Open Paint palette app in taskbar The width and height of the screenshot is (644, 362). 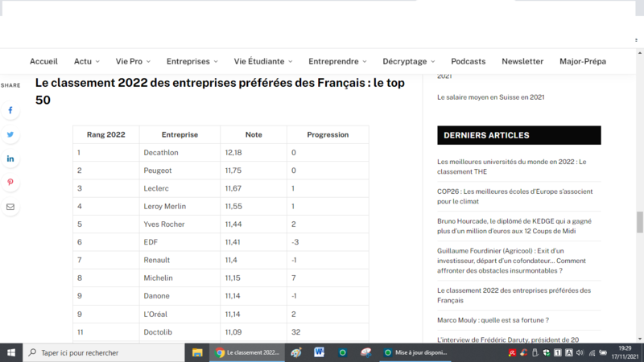pyautogui.click(x=296, y=352)
